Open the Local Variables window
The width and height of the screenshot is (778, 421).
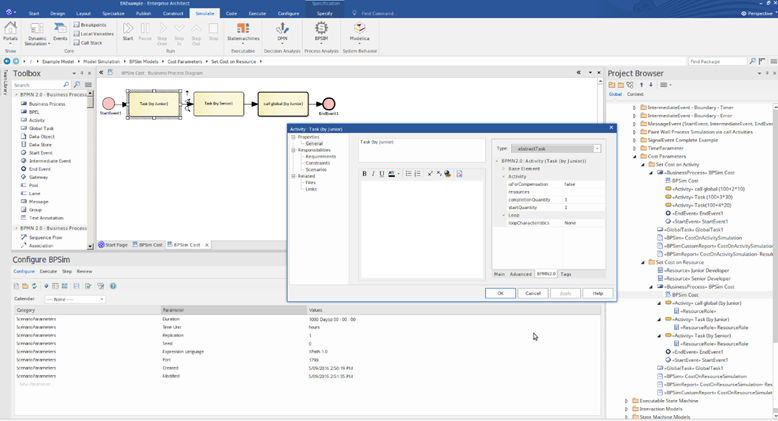pyautogui.click(x=93, y=34)
